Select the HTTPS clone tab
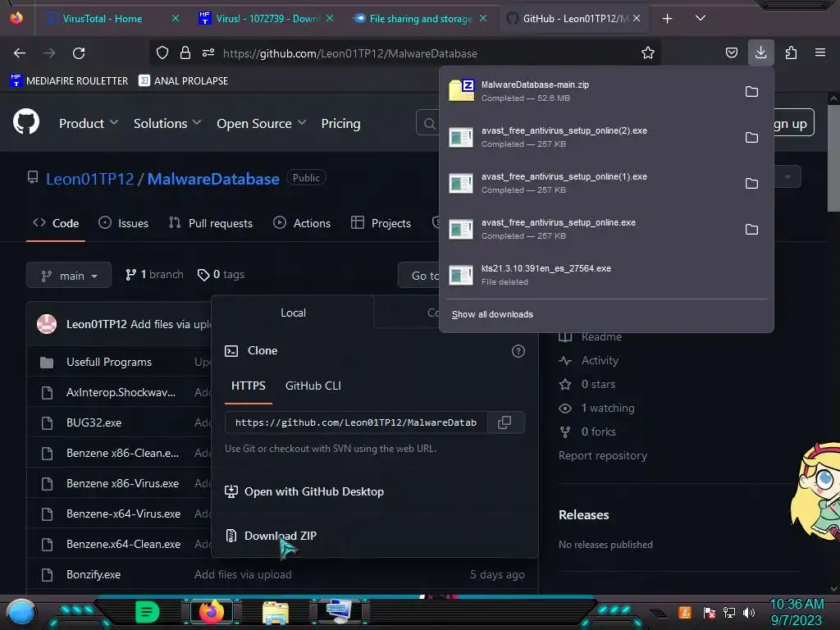This screenshot has width=840, height=630. click(x=248, y=386)
